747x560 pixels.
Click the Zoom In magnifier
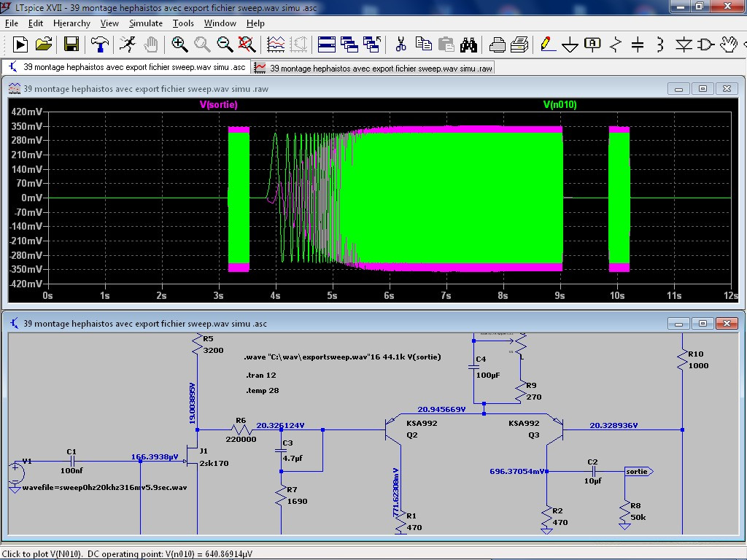point(179,44)
